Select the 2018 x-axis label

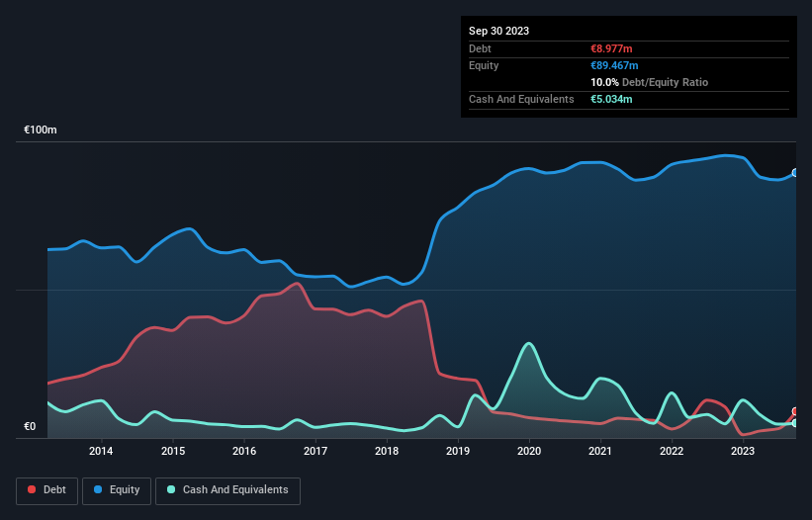[x=387, y=451]
